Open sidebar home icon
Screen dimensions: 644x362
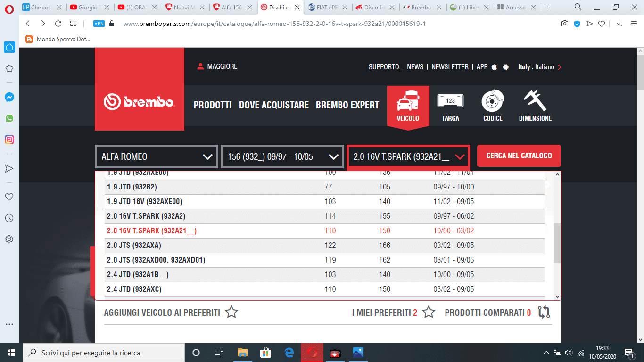9,47
